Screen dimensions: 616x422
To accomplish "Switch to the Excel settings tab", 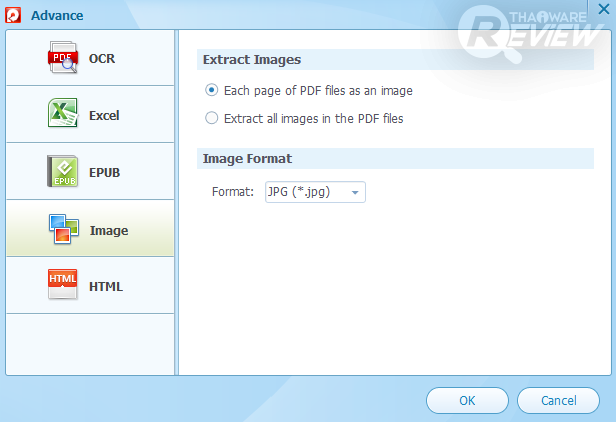I will click(90, 114).
